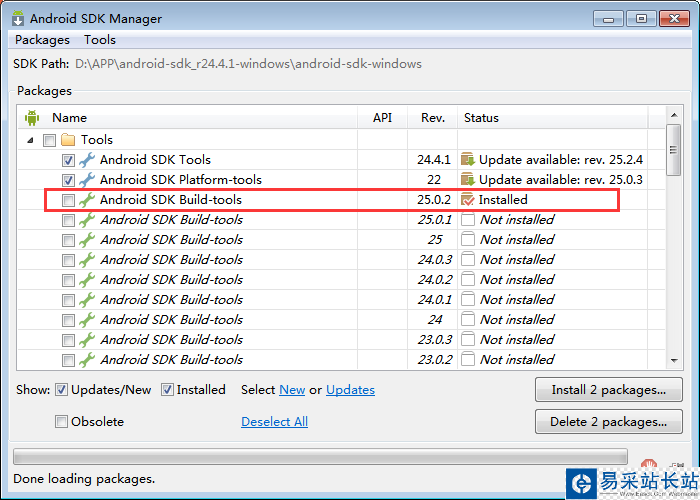The width and height of the screenshot is (700, 500).
Task: Click the Android robot icon in Name header
Action: [x=32, y=118]
